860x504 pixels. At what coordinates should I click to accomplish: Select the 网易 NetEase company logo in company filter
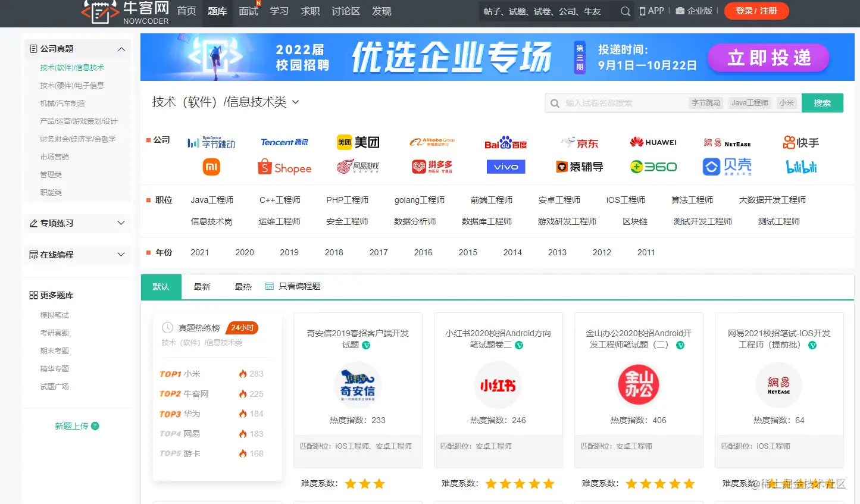tap(727, 143)
